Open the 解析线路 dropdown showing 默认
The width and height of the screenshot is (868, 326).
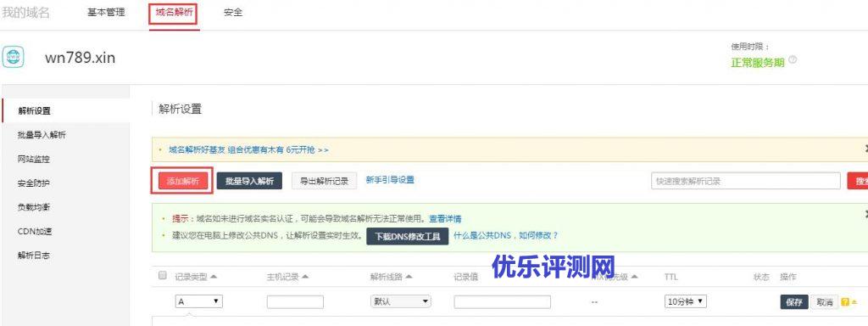[x=401, y=301]
